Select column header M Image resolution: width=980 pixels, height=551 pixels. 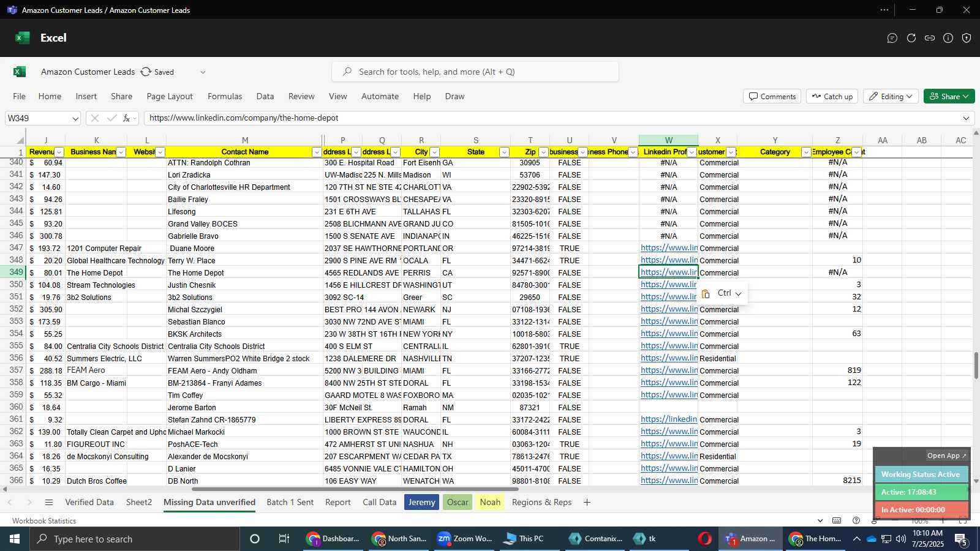pos(245,140)
